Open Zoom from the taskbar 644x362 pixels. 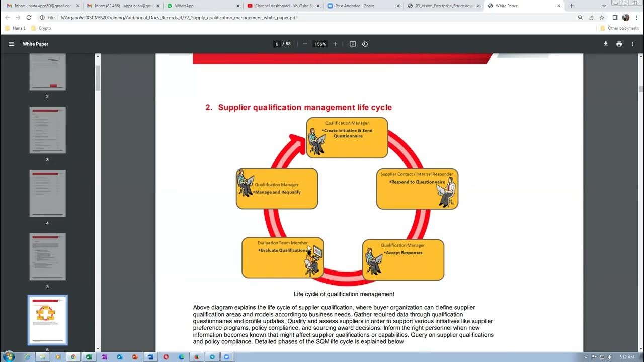(227, 357)
